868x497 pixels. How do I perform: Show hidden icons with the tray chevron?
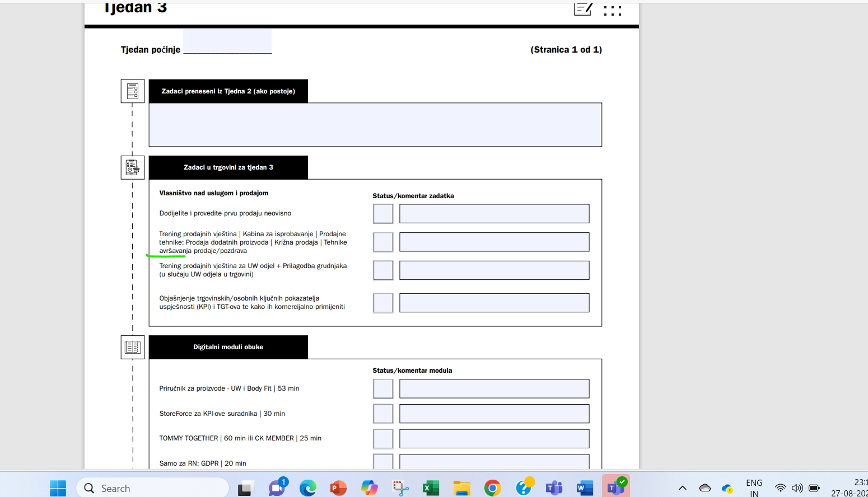click(x=683, y=488)
